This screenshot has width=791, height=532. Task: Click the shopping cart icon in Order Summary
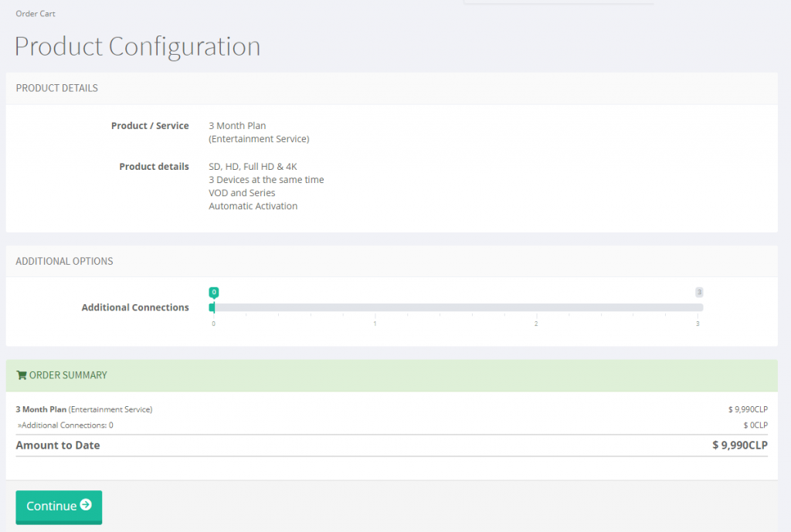pyautogui.click(x=21, y=375)
